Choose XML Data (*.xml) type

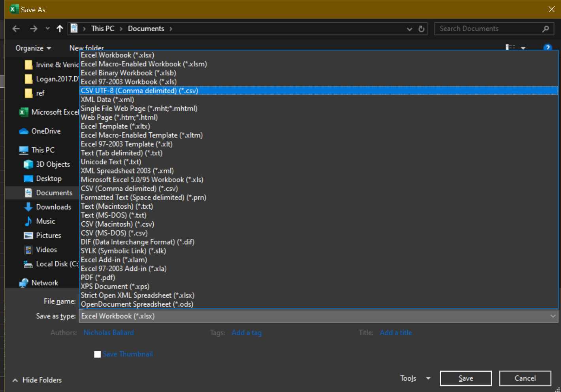pyautogui.click(x=318, y=100)
